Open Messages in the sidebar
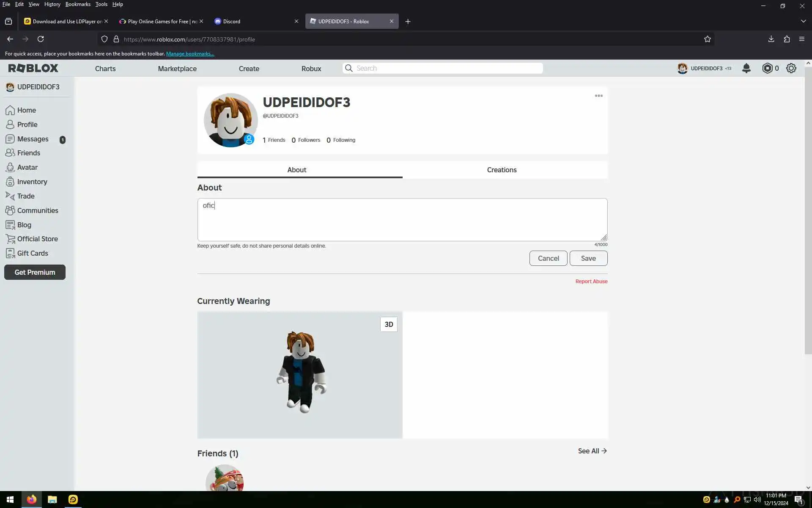Screen dimensions: 812x508 33,139
